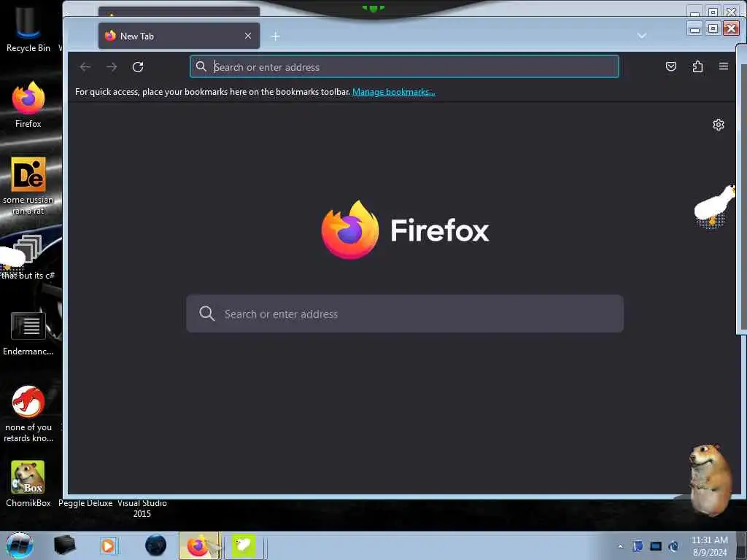Viewport: 747px width, 560px height.
Task: Select the 'some russian ran a rat' icon
Action: [x=28, y=186]
